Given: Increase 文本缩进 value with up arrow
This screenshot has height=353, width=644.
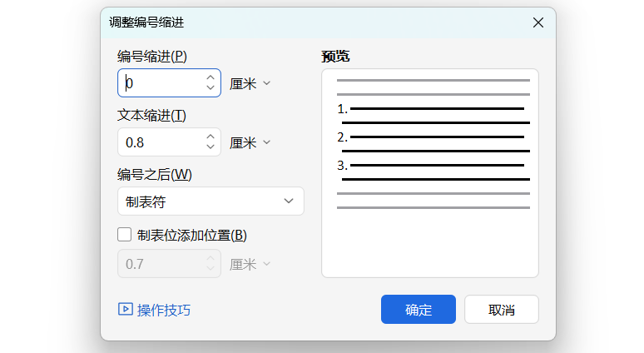Looking at the screenshot, I should 210,137.
